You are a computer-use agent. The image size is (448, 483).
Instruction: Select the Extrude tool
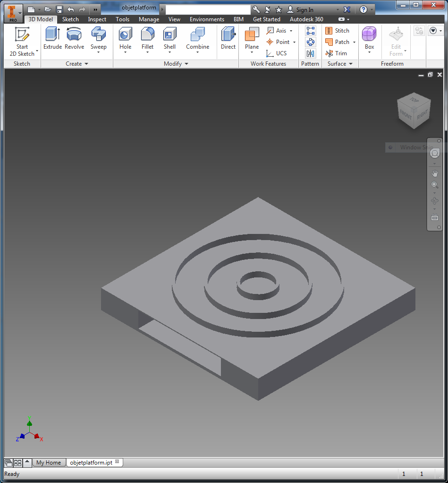click(52, 38)
